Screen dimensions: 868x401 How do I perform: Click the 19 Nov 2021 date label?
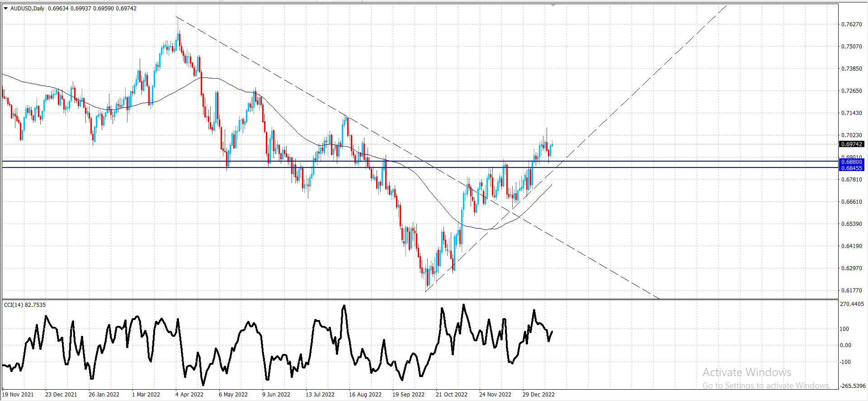coord(18,395)
